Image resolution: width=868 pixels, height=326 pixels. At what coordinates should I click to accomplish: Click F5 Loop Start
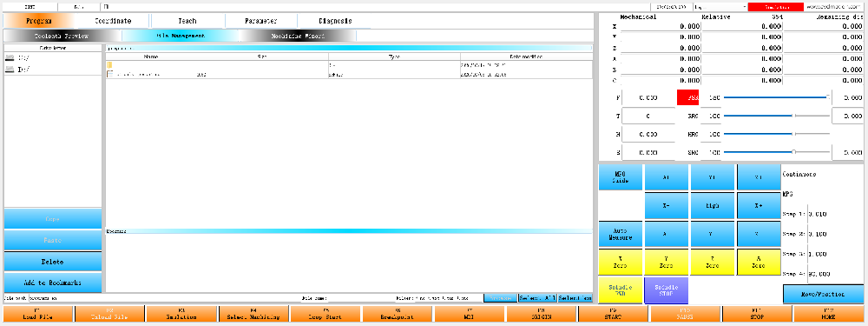pyautogui.click(x=325, y=315)
